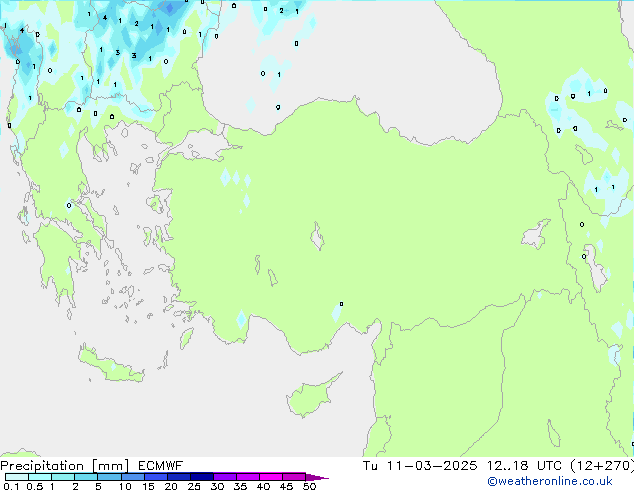Click the '12..18 UTC' time range text
Image resolution: width=634 pixels, height=490 pixels.
point(524,466)
